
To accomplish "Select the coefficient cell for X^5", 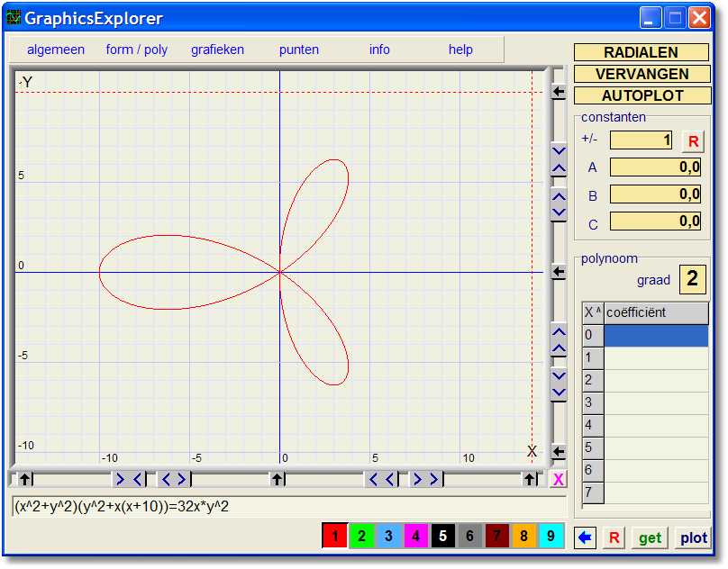I will tap(656, 447).
